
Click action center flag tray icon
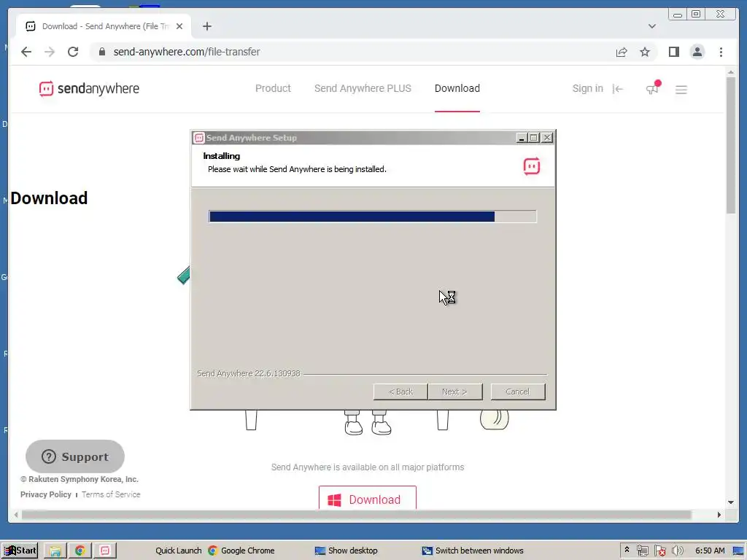tap(659, 551)
